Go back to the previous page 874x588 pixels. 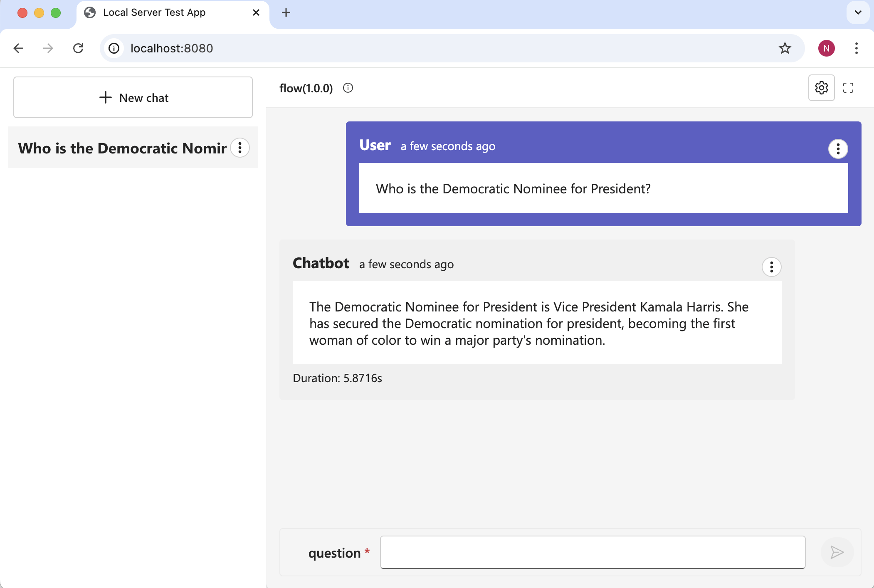[18, 48]
